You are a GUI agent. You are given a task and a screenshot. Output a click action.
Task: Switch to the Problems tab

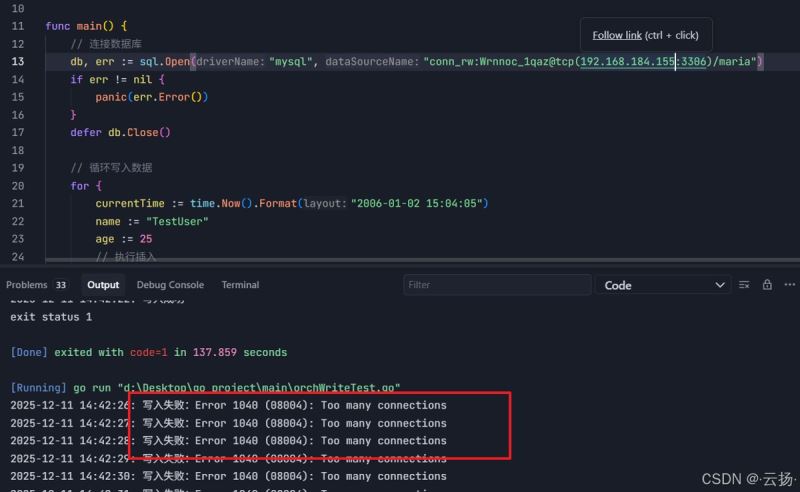(26, 285)
